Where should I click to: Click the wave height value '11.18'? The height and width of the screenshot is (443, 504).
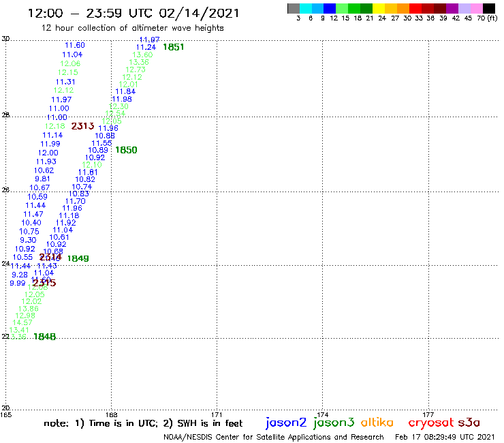pyautogui.click(x=69, y=215)
